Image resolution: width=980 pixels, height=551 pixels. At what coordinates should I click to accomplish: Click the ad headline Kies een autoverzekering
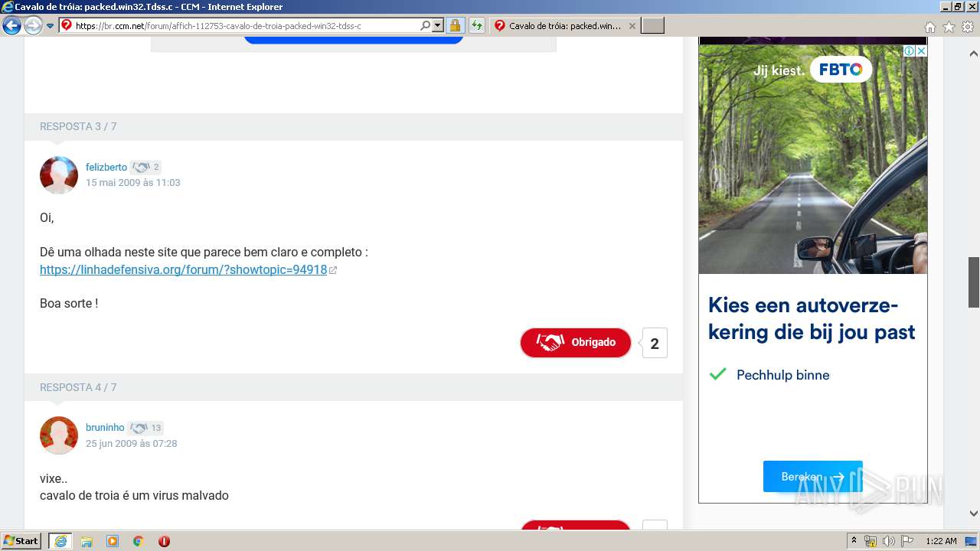[x=812, y=318]
